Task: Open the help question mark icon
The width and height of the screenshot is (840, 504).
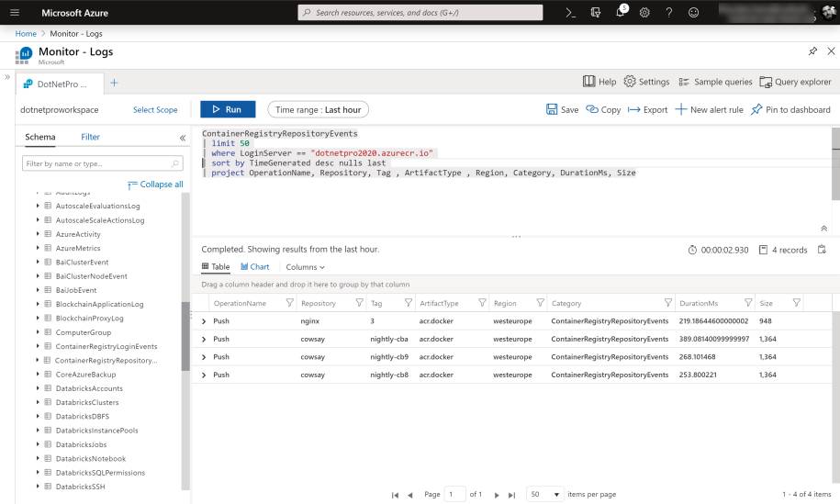Action: (668, 12)
